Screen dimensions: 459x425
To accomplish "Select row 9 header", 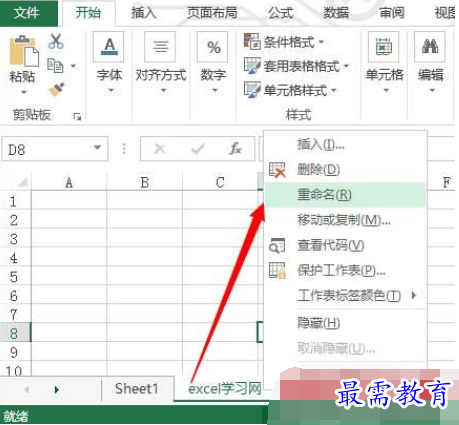I will pyautogui.click(x=15, y=352).
